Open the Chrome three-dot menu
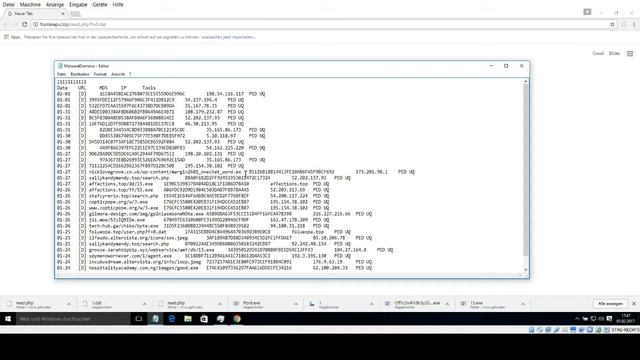640x360 pixels. [634, 24]
